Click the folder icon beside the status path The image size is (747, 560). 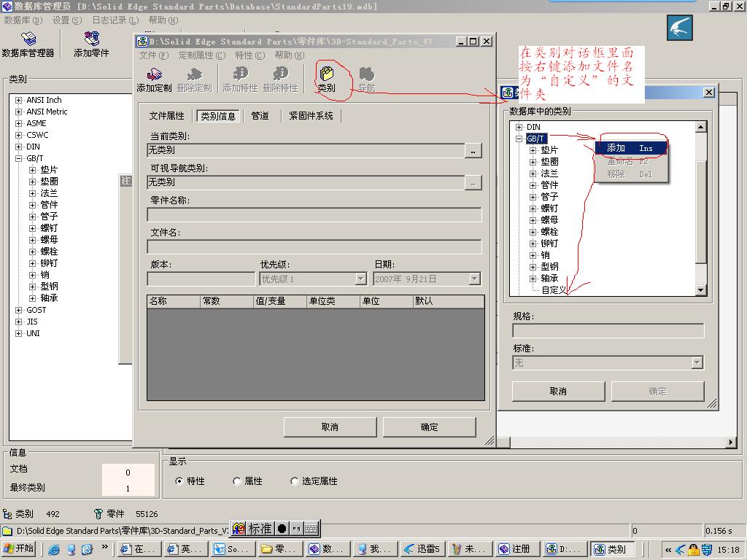click(7, 531)
